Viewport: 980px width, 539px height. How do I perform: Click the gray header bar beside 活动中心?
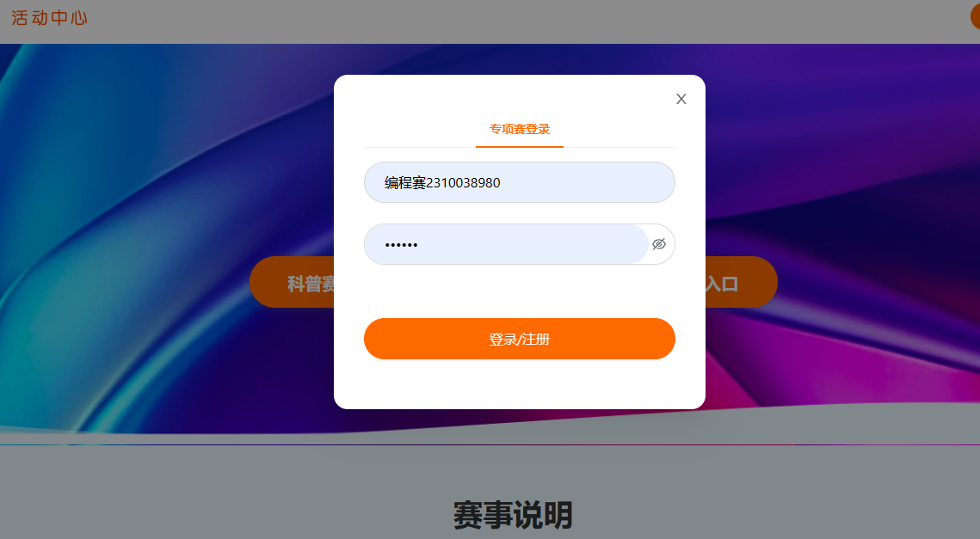pyautogui.click(x=500, y=21)
